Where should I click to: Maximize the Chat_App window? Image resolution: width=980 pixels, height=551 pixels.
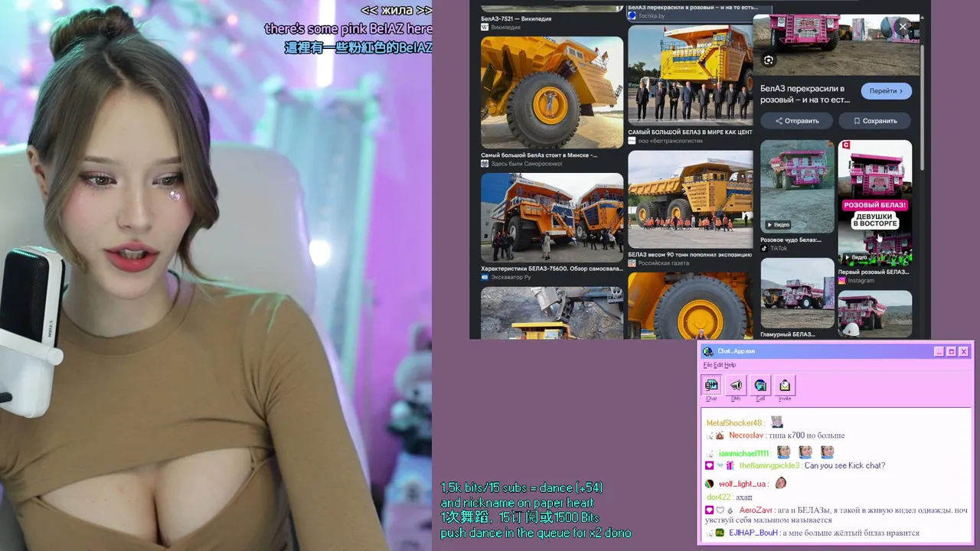[951, 351]
